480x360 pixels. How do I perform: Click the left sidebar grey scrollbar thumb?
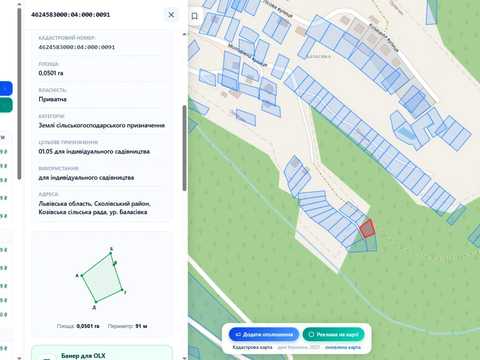tap(19, 93)
